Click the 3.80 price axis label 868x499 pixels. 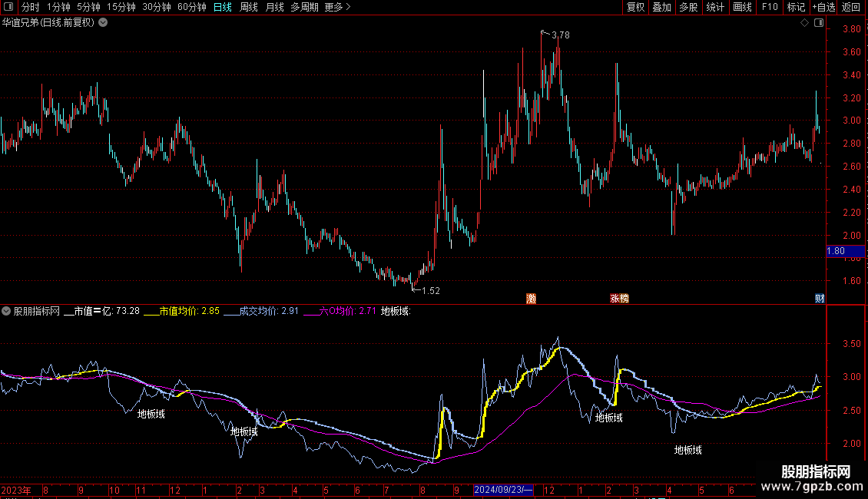pos(851,28)
